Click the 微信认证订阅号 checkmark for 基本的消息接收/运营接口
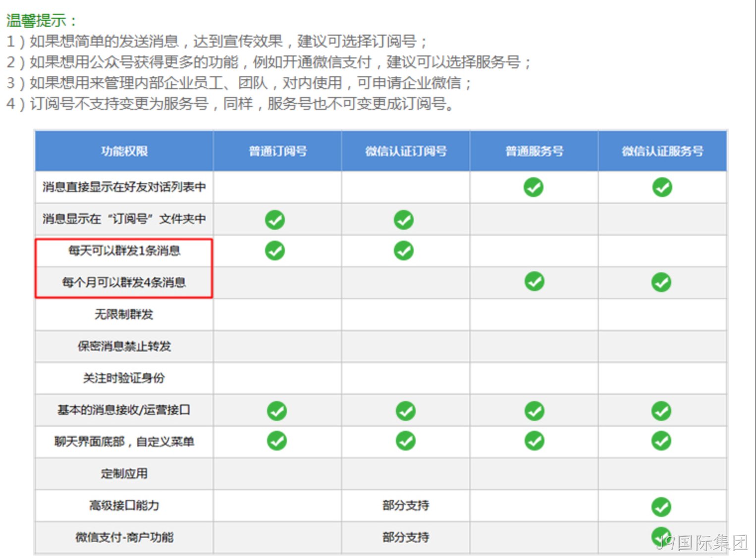Image resolution: width=756 pixels, height=558 pixels. coord(406,411)
